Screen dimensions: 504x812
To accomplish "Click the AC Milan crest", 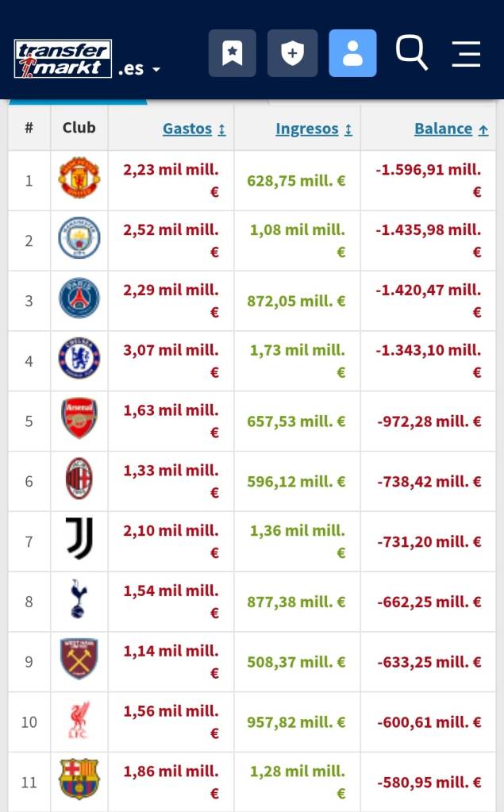I will [79, 479].
